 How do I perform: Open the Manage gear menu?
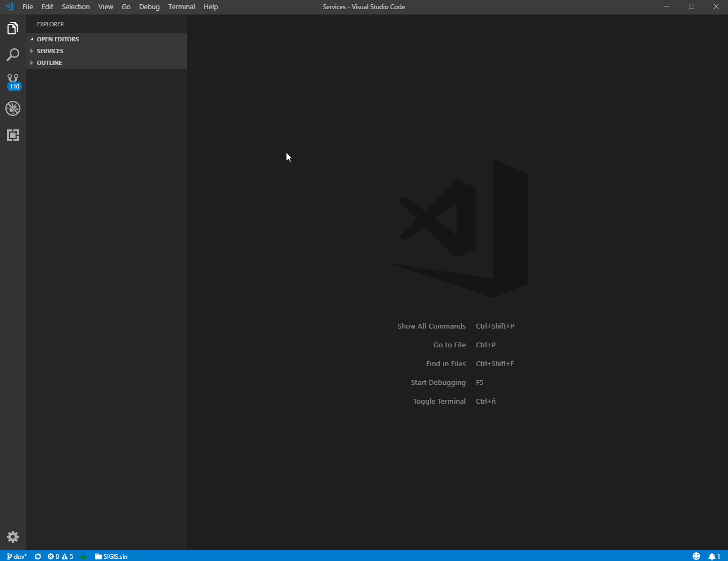tap(13, 537)
